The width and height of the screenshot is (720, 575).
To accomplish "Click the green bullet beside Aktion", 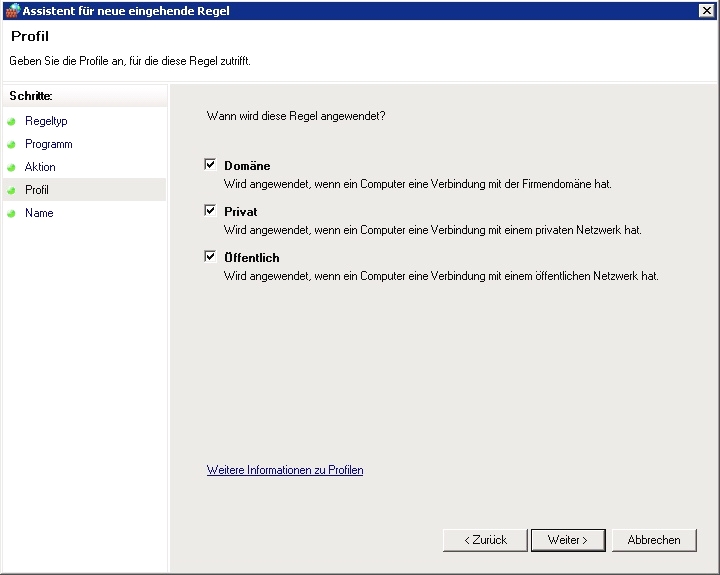I will (12, 167).
